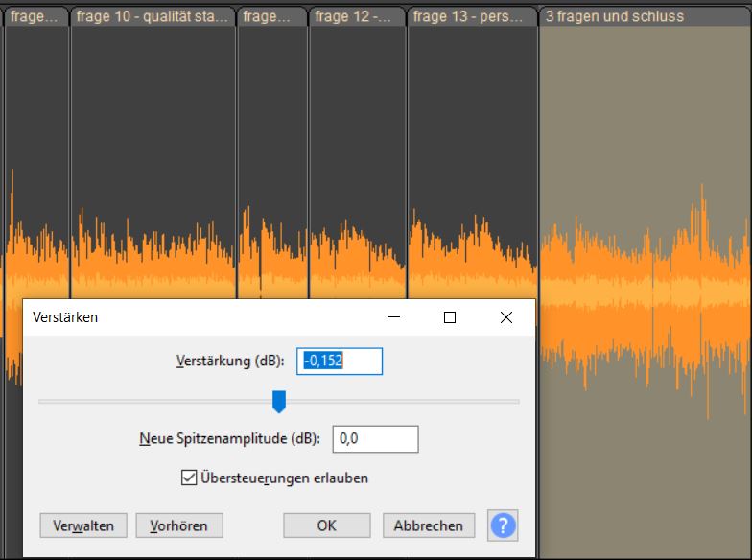Click the Verstärken dialog title text

pos(65,317)
